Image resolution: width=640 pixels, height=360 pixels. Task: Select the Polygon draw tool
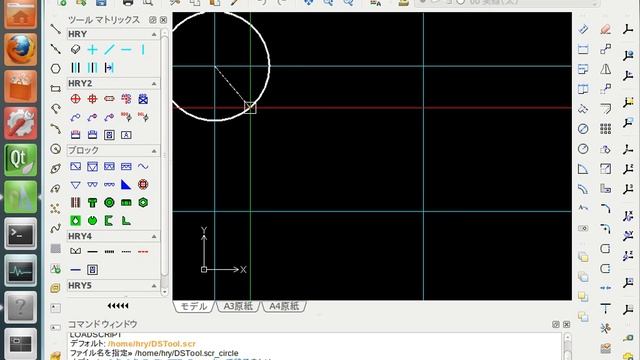(x=56, y=69)
